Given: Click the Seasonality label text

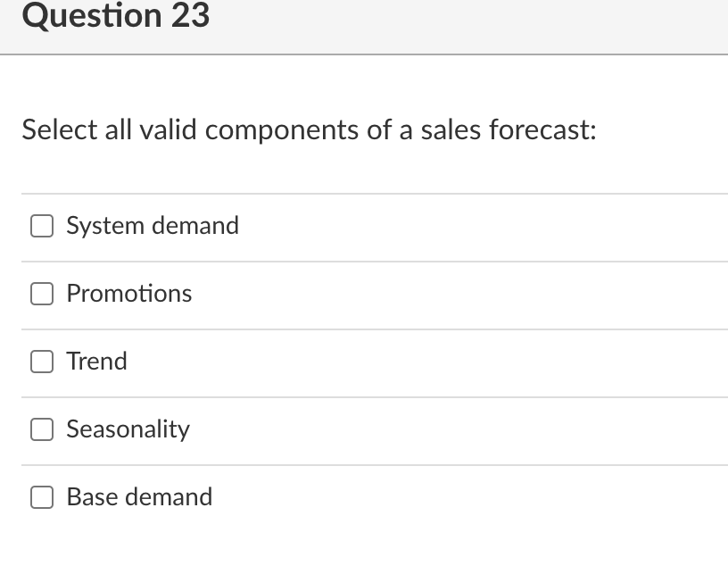Looking at the screenshot, I should pos(128,429).
